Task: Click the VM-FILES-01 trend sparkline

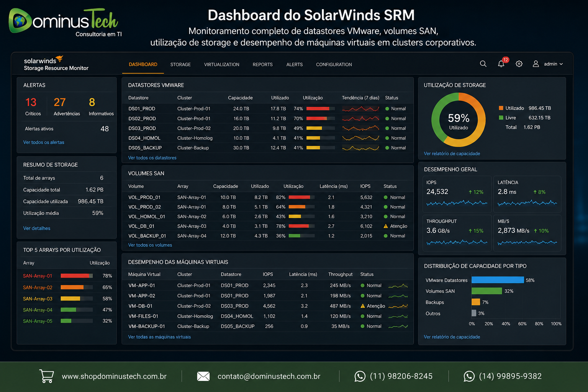Action: point(398,316)
